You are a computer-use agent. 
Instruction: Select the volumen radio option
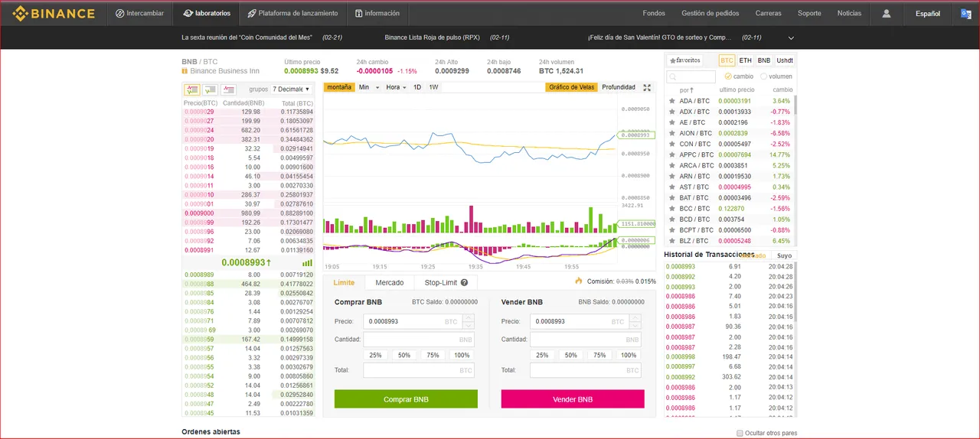click(x=764, y=76)
